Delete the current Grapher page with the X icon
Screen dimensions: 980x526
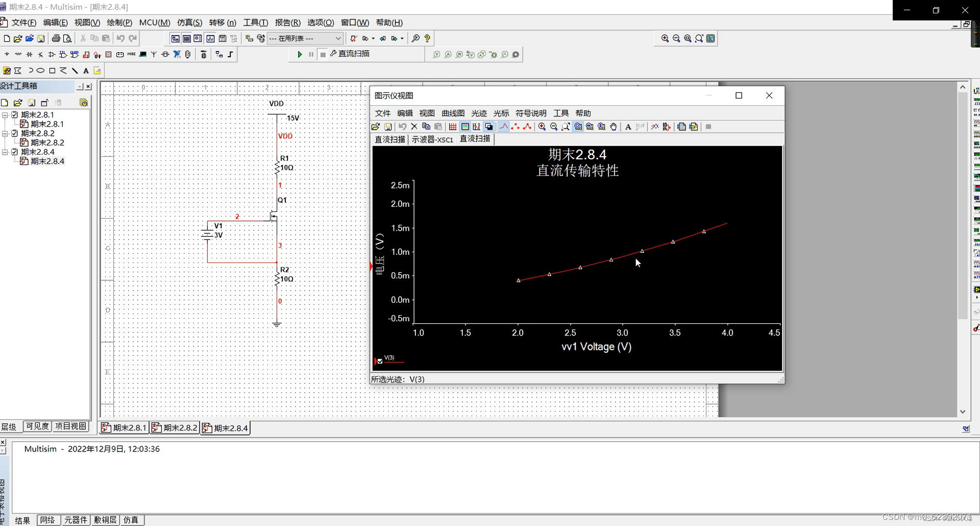414,127
